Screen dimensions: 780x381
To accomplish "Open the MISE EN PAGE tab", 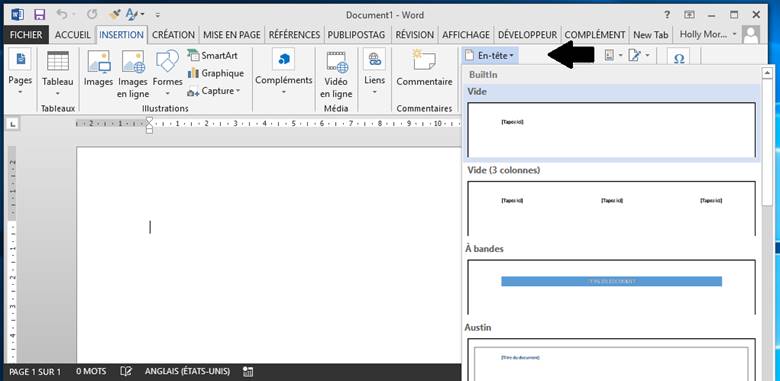I will pyautogui.click(x=232, y=35).
